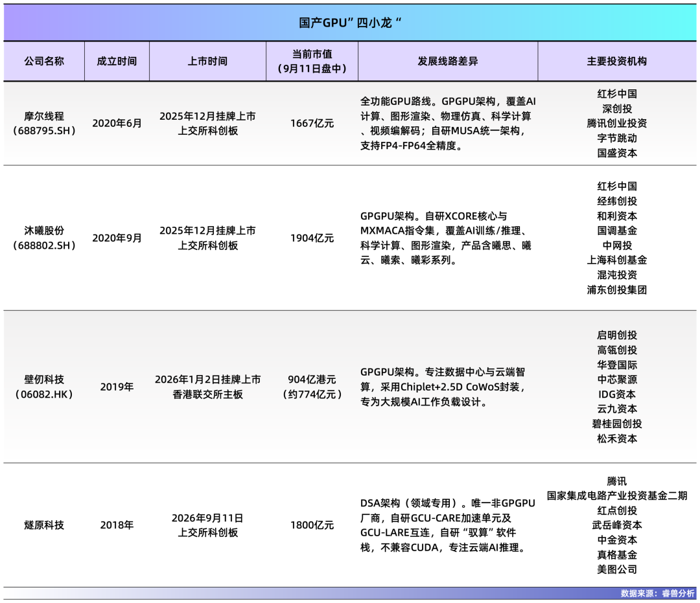
Task: Click investor 华登国际
Action: [x=617, y=365]
